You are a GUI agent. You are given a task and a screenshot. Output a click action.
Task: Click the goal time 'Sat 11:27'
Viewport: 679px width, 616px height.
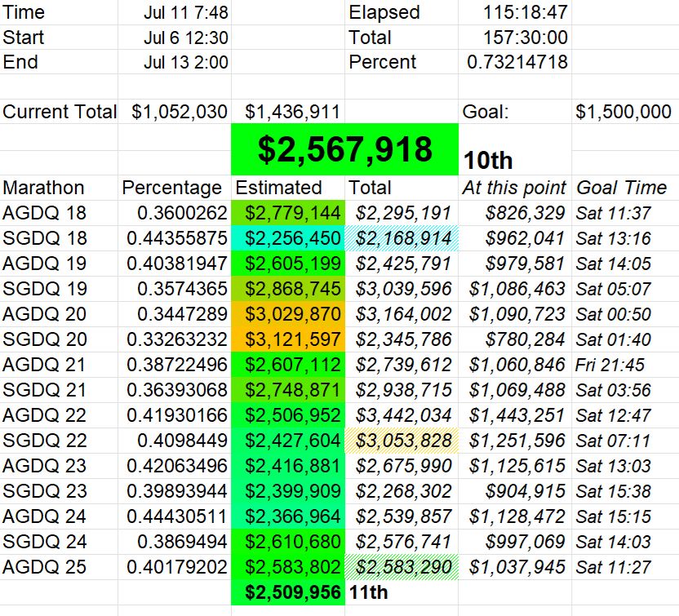click(x=625, y=567)
